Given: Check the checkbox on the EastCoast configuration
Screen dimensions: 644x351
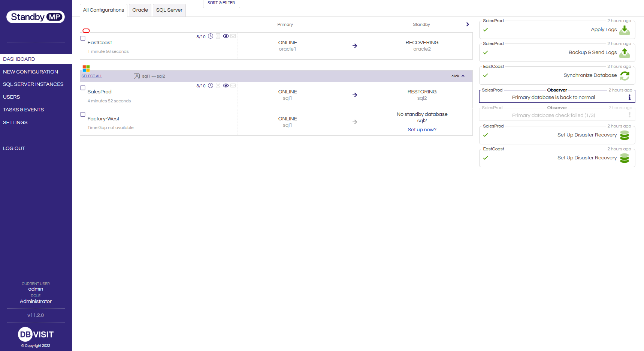Looking at the screenshot, I should [83, 38].
